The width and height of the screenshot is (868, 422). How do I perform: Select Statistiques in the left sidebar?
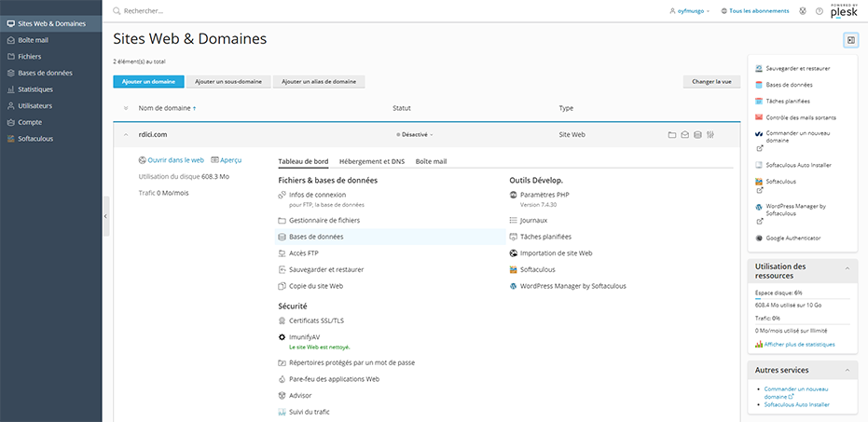(35, 89)
